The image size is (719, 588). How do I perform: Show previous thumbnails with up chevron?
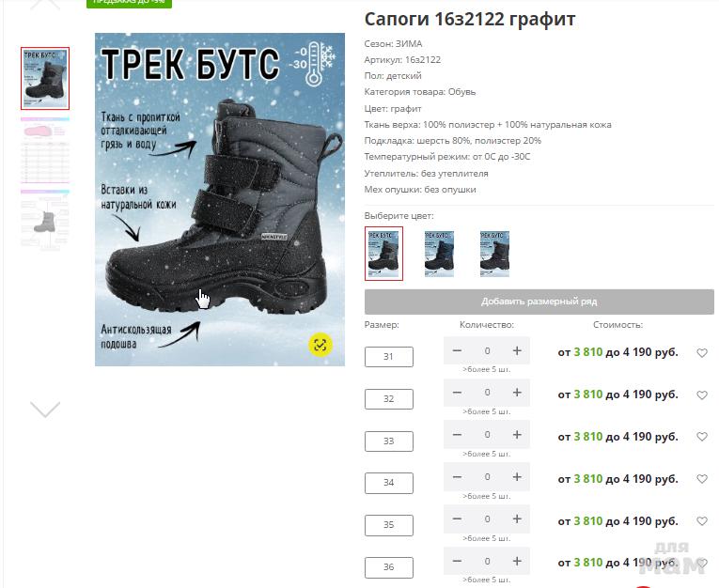pyautogui.click(x=45, y=5)
